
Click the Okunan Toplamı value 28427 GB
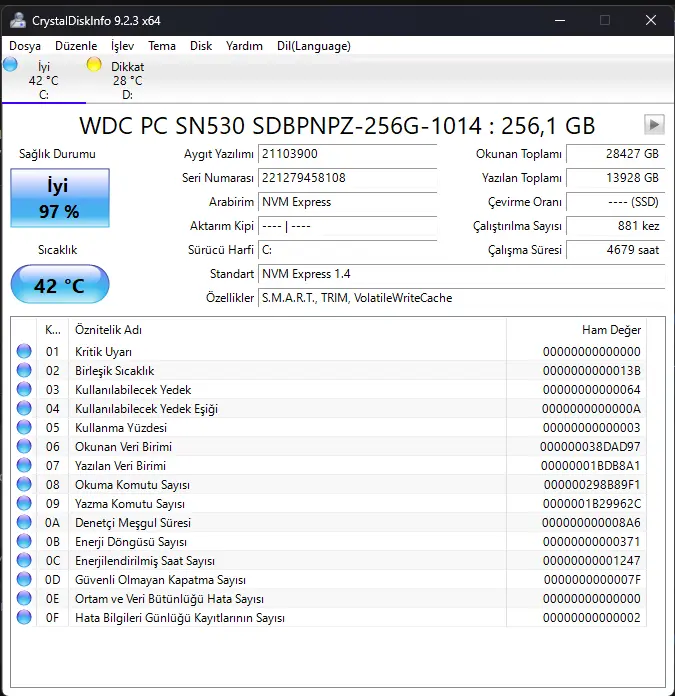616,154
